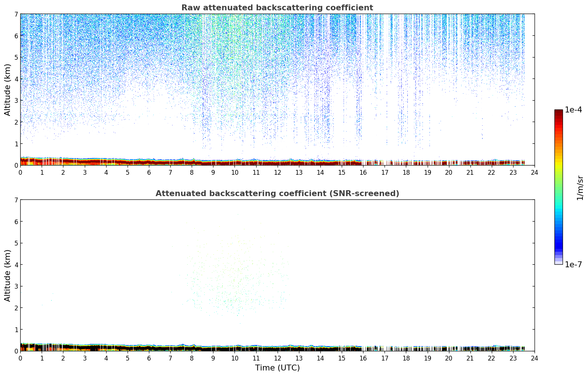The width and height of the screenshot is (588, 376).
Task: Select time tick "15" under the raw plot
Action: [x=342, y=173]
